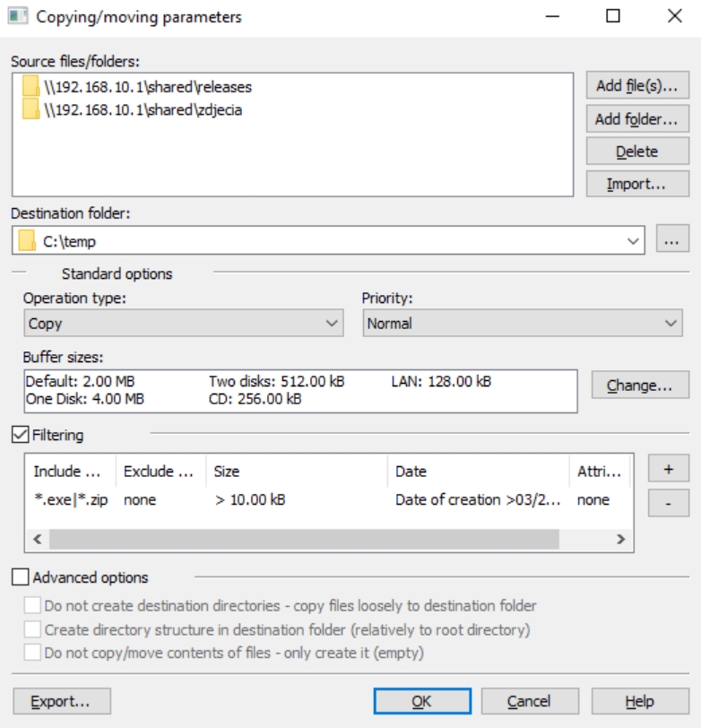Minimize the Copying/moving parameters window
This screenshot has width=701, height=728.
pos(552,16)
